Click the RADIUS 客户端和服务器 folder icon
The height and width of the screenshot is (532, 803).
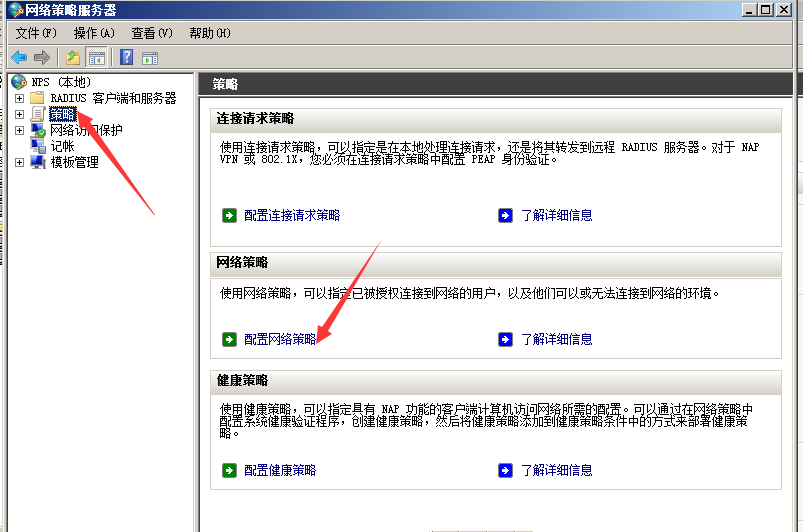pos(37,98)
